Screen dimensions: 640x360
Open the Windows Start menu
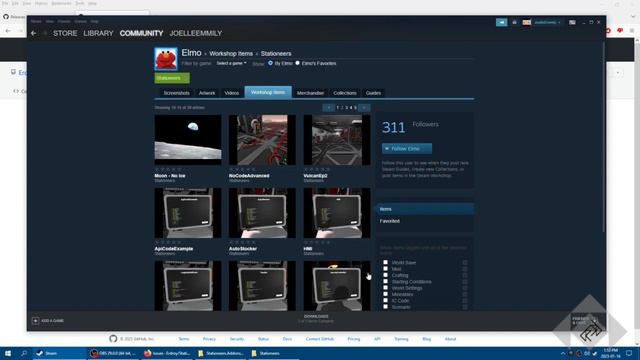(8, 353)
